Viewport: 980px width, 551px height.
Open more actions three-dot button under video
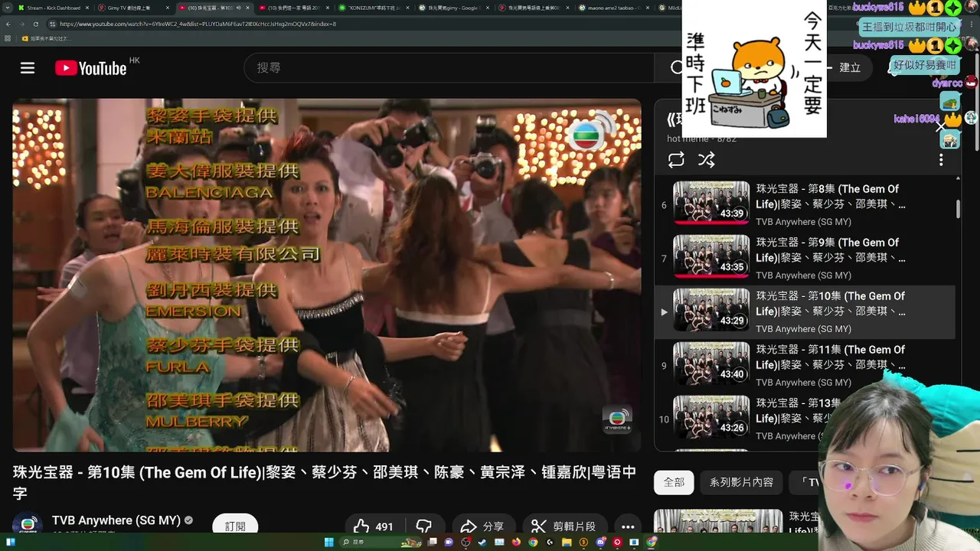pos(628,527)
